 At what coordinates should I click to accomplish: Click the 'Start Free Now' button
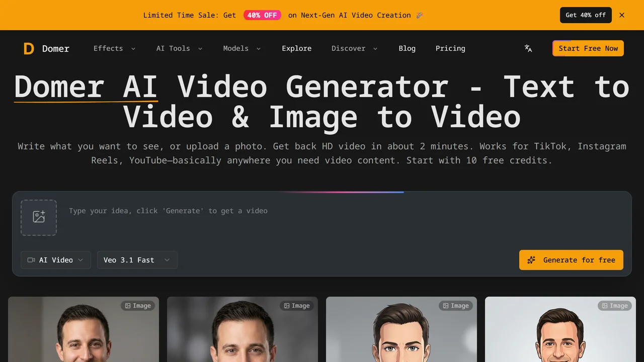(x=588, y=48)
